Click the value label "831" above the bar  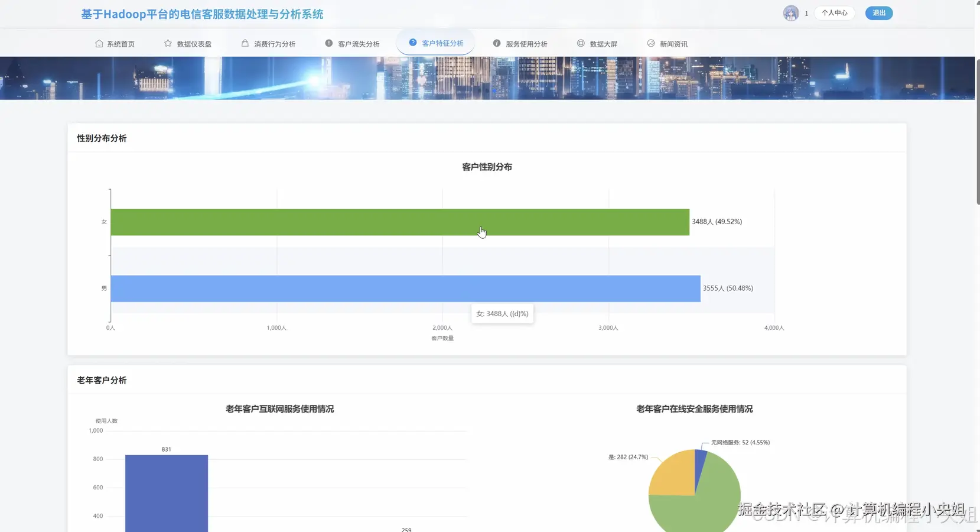click(x=167, y=449)
